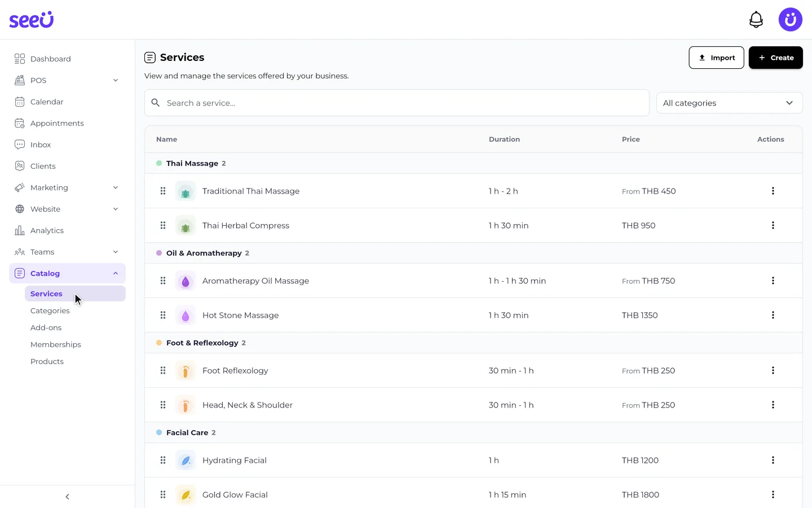Open the notifications bell
812x508 pixels.
[x=756, y=20]
